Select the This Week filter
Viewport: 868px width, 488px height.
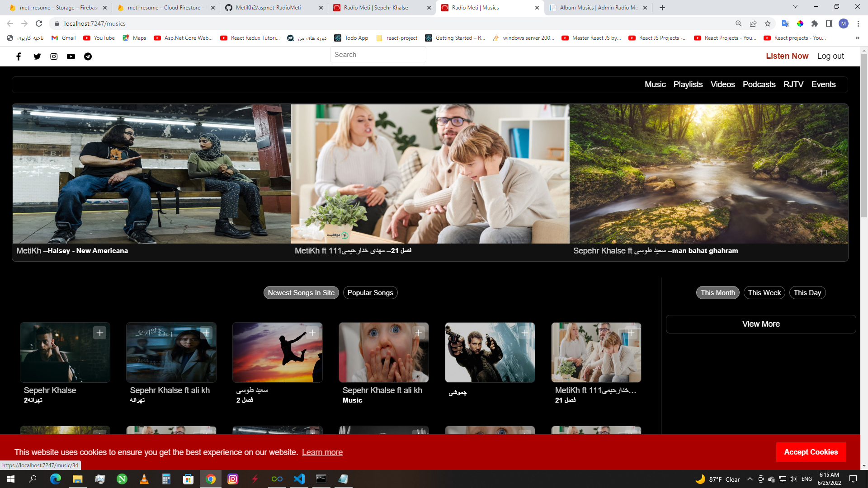764,293
